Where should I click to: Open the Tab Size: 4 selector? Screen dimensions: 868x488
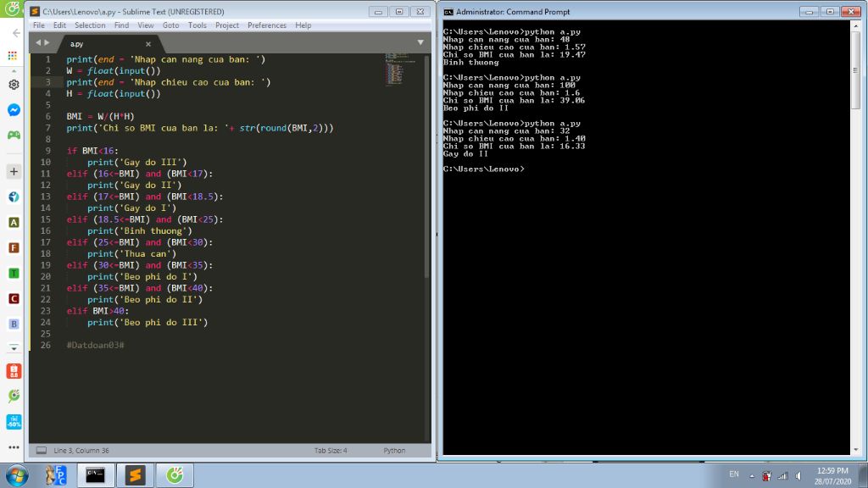(x=331, y=451)
